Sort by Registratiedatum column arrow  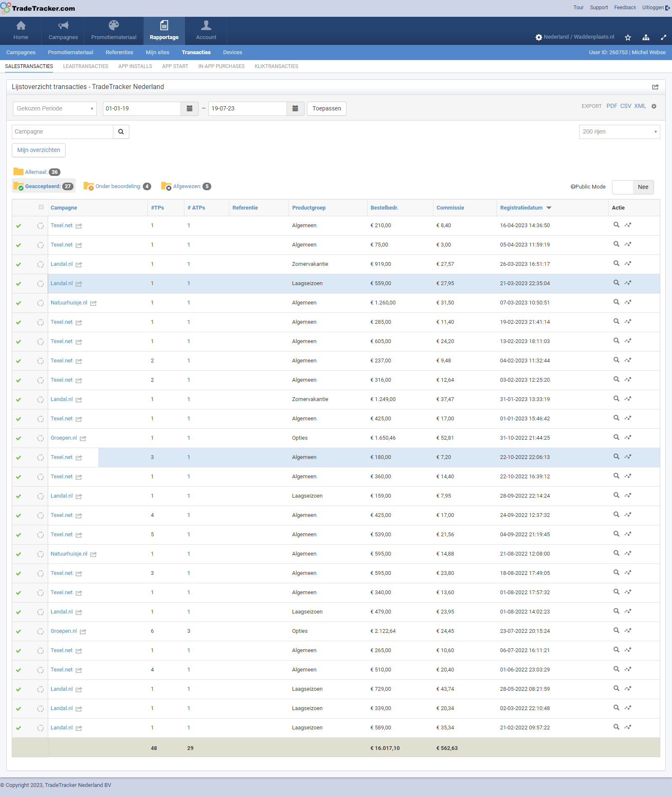(549, 208)
